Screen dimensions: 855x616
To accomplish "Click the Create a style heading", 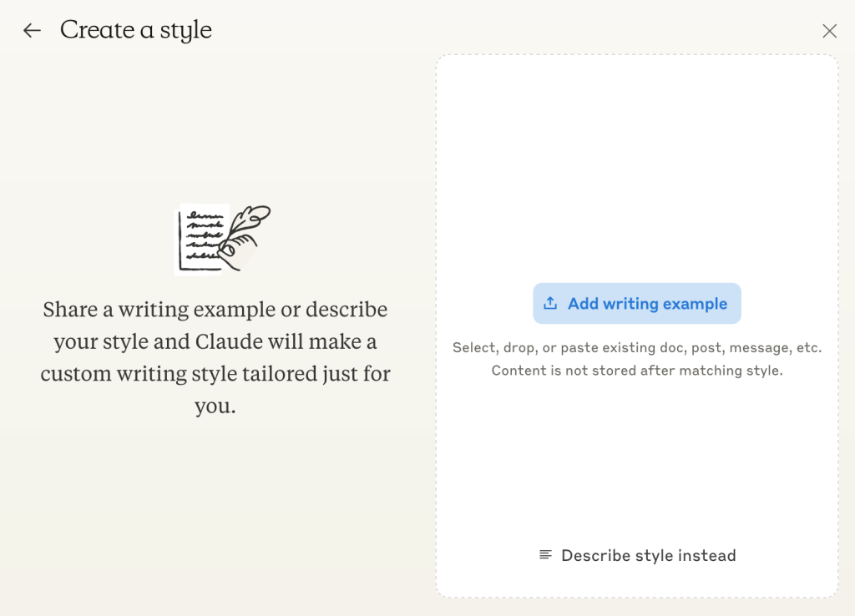I will tap(136, 30).
